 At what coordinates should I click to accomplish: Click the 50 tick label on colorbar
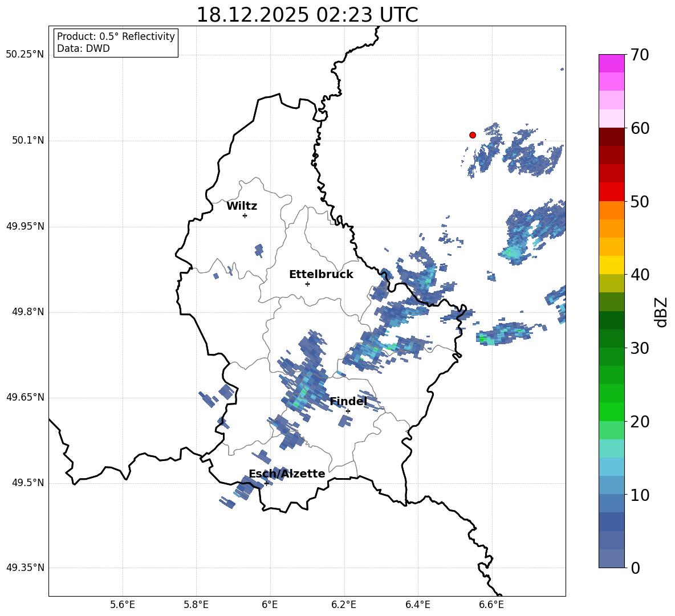[x=640, y=201]
